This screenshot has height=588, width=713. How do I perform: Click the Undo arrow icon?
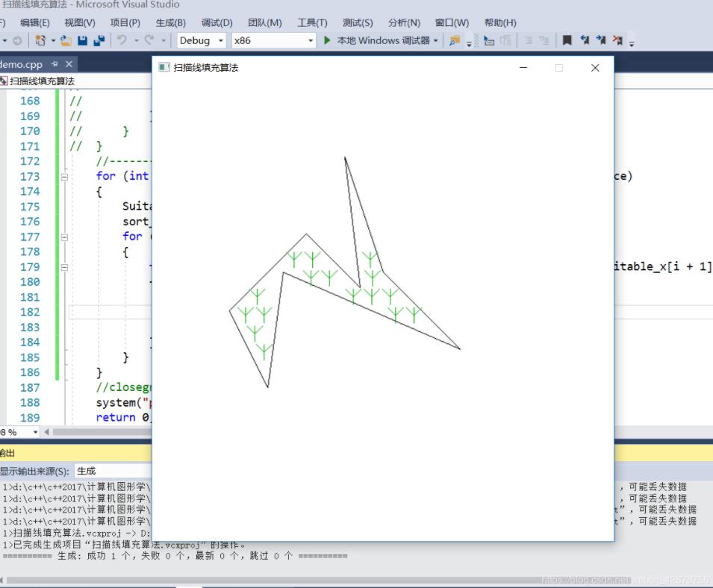[x=122, y=40]
